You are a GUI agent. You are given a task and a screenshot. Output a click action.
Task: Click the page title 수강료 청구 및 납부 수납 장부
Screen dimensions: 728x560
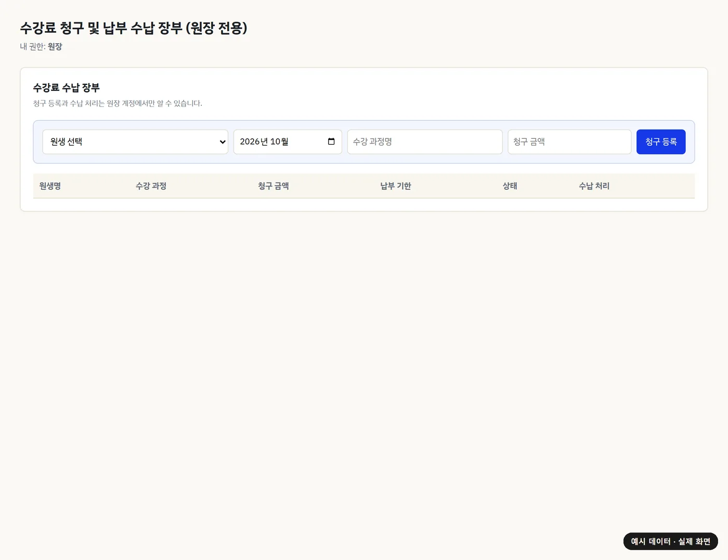134,28
